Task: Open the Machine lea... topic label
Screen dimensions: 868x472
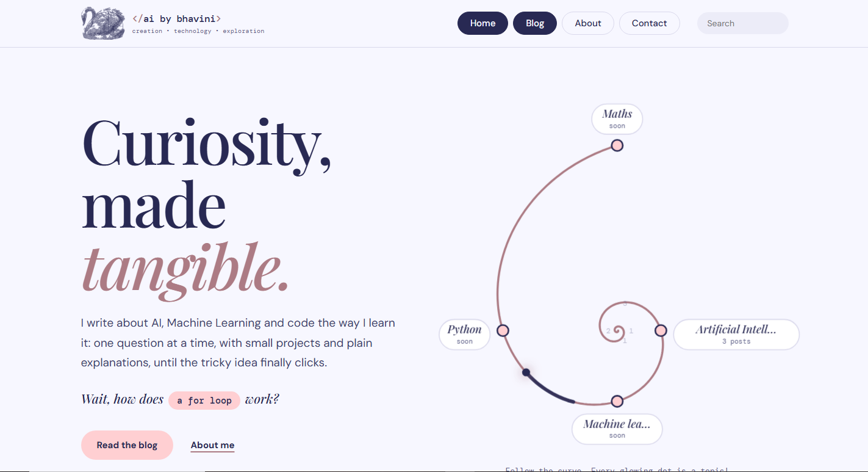Action: tap(617, 429)
